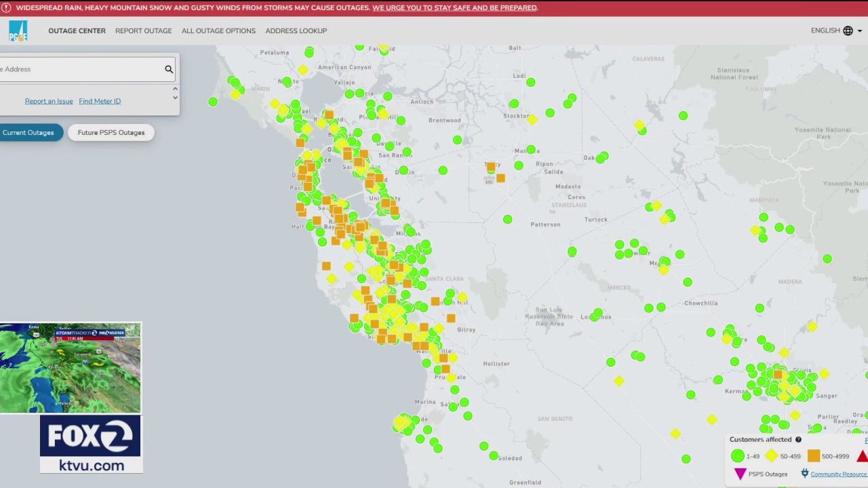Toggle the yellow 50-499 legend filter
This screenshot has width=868, height=488.
pyautogui.click(x=771, y=456)
